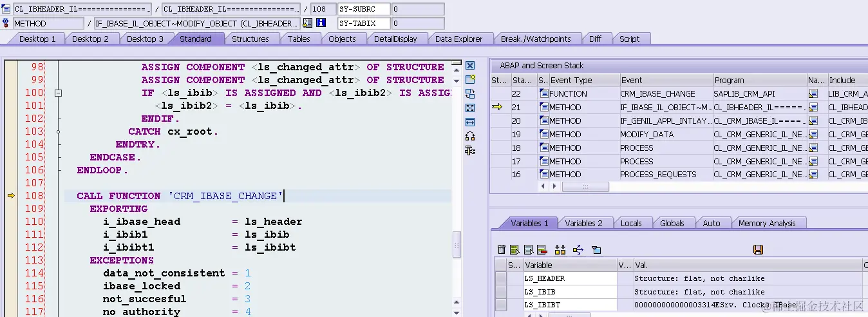Screen dimensions: 868x317
Task: Click the headphones services icon beside editor
Action: [470, 136]
